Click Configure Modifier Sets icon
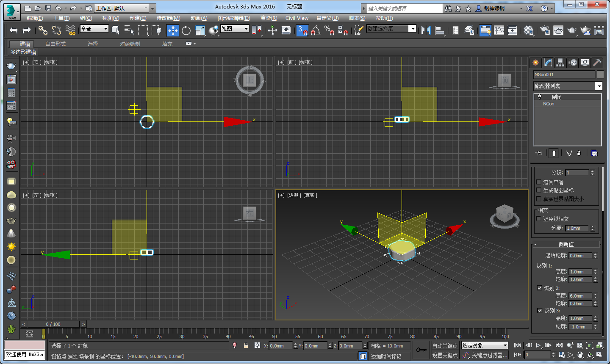Image resolution: width=610 pixels, height=364 pixels. coord(594,153)
